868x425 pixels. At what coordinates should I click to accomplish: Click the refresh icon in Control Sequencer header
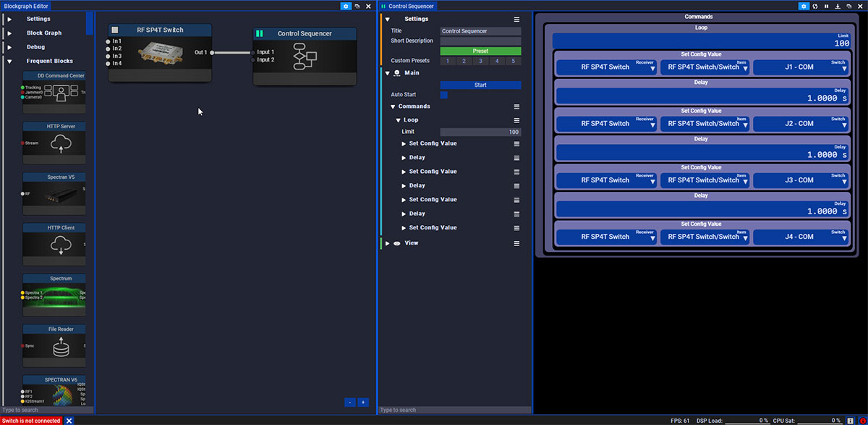(x=815, y=6)
